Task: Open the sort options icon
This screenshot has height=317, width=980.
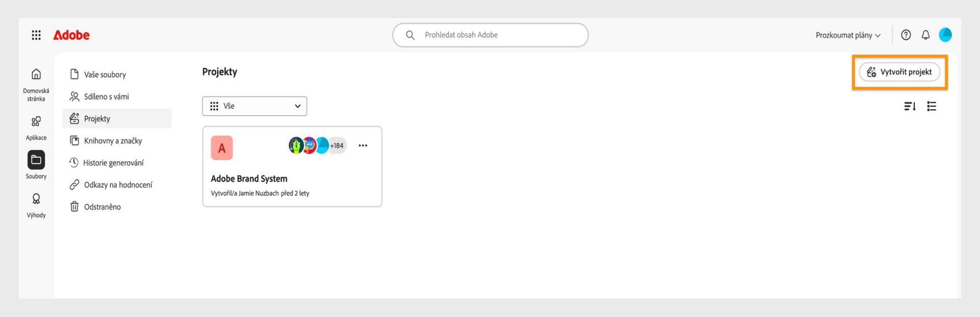Action: 910,106
